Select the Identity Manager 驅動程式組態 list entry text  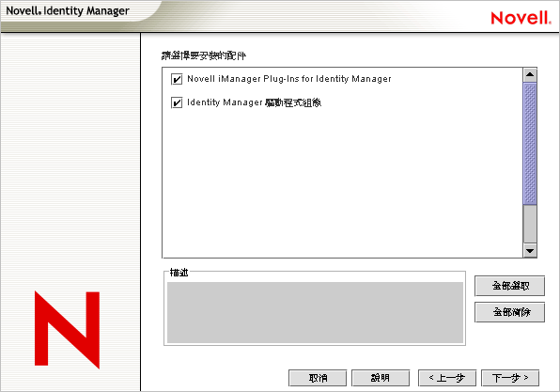coord(255,102)
